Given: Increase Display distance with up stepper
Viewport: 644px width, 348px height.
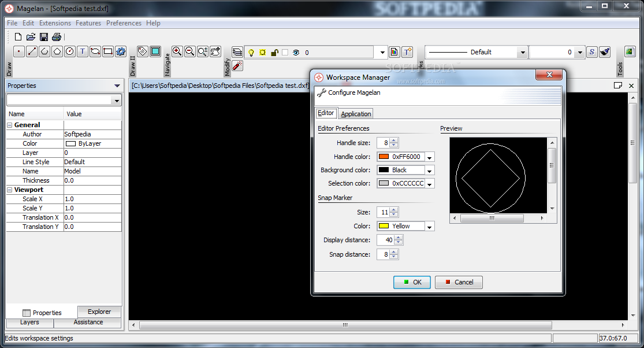Looking at the screenshot, I should (x=399, y=238).
